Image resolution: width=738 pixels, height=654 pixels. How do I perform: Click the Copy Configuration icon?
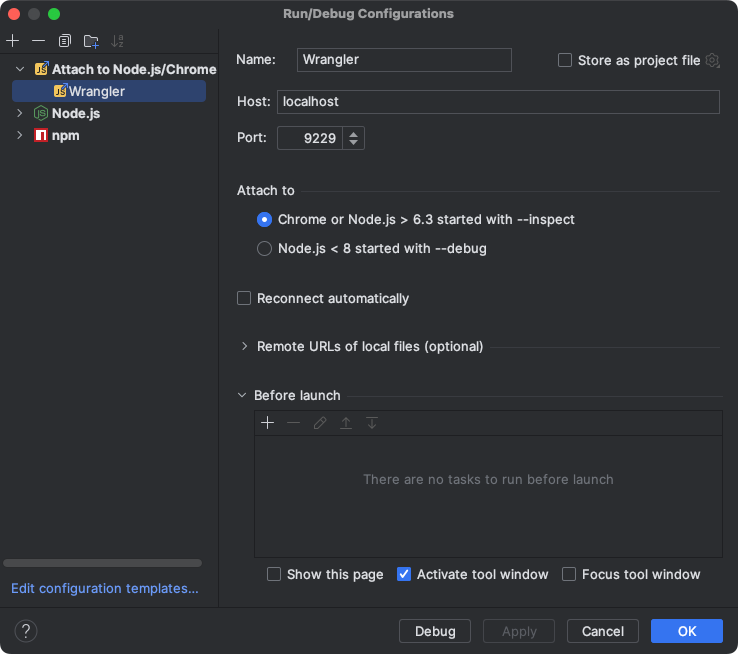click(x=65, y=41)
